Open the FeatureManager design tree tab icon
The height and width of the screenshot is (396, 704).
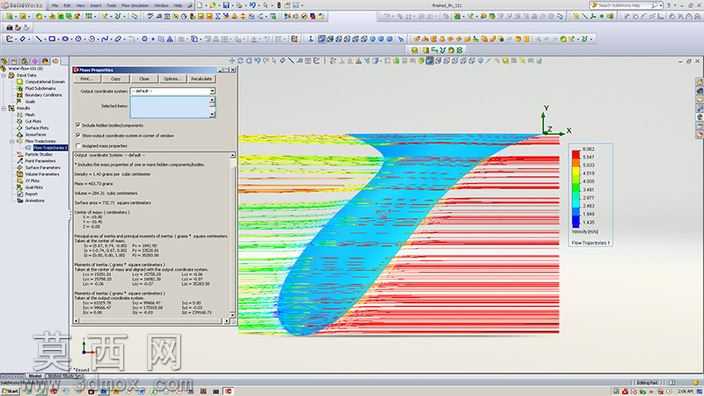[x=4, y=61]
